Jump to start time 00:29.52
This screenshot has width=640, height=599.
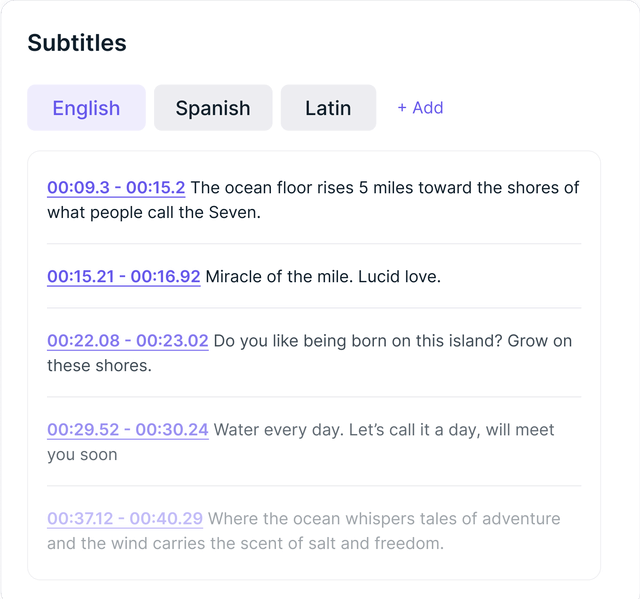(85, 430)
